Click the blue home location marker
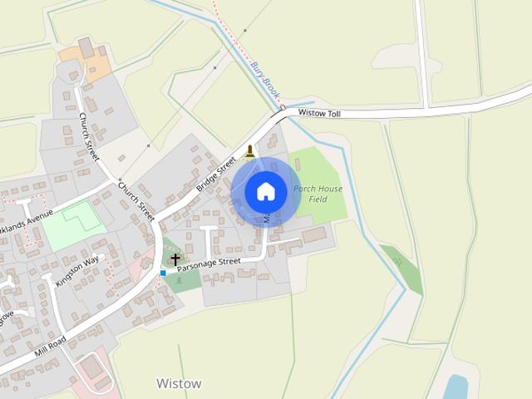This screenshot has height=399, width=532. point(266,192)
